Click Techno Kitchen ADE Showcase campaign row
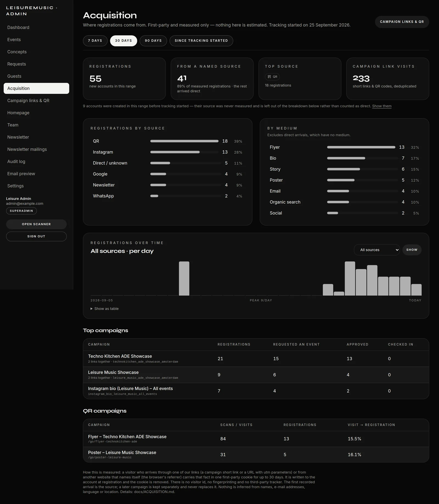The image size is (439, 504). tap(256, 359)
